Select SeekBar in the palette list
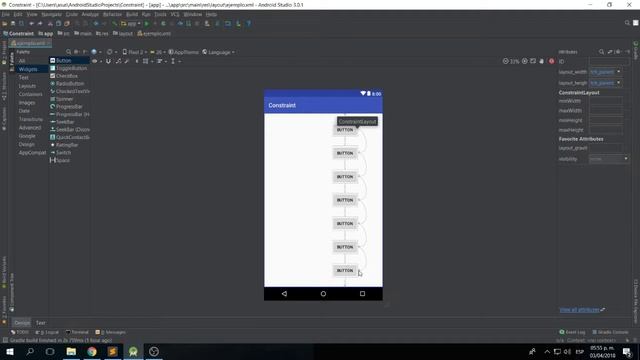The width and height of the screenshot is (640, 360). 69,122
